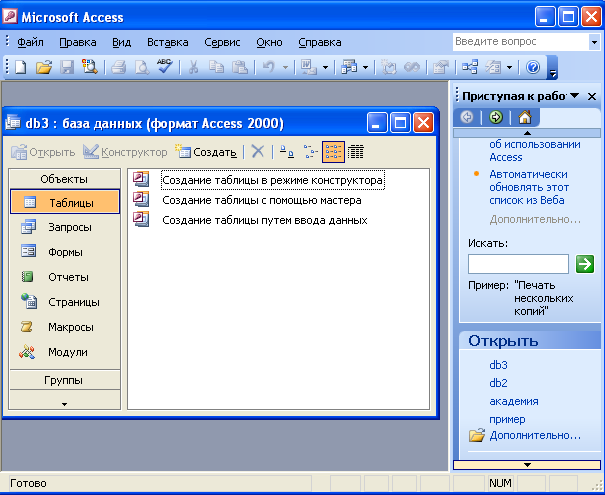Image resolution: width=605 pixels, height=495 pixels.
Task: Expand the Группы panel bottom arrow
Action: (x=64, y=404)
